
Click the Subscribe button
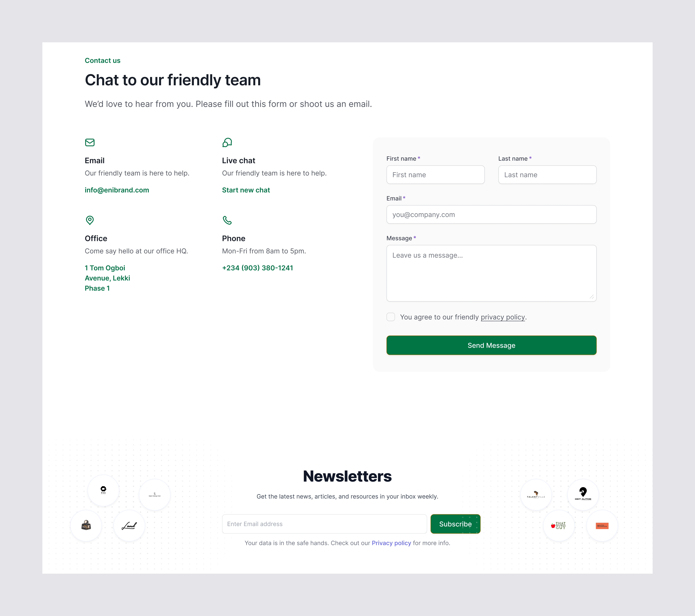click(x=455, y=524)
